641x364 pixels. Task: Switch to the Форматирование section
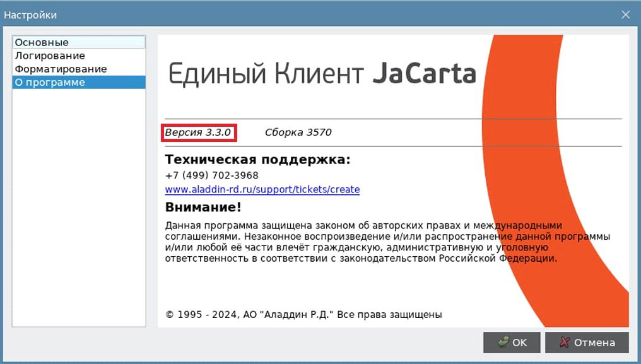61,69
